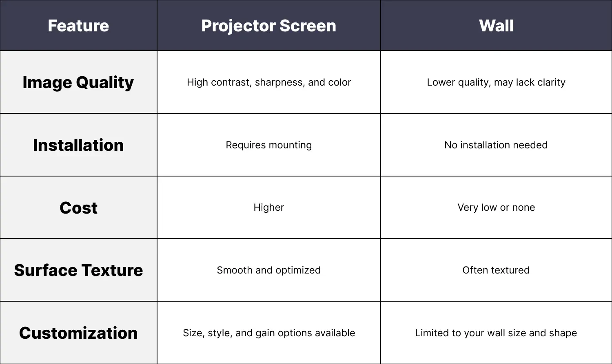Select the "Very low or none" cell
612x364 pixels.
tap(496, 207)
